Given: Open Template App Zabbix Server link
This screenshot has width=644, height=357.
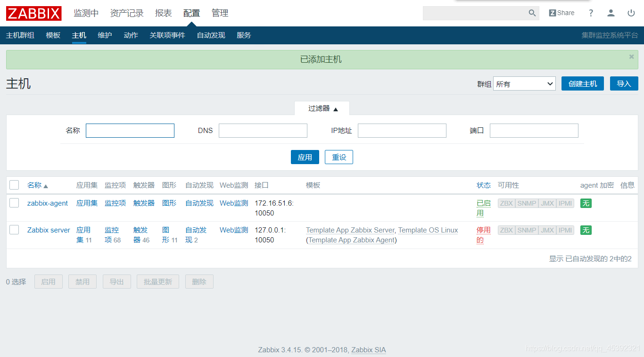Looking at the screenshot, I should coord(350,230).
